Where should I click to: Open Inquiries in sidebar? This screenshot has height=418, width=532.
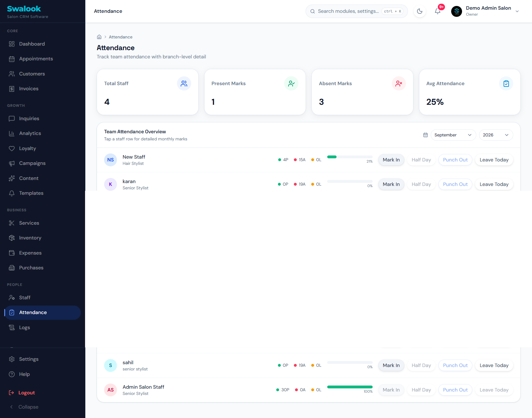click(43, 118)
